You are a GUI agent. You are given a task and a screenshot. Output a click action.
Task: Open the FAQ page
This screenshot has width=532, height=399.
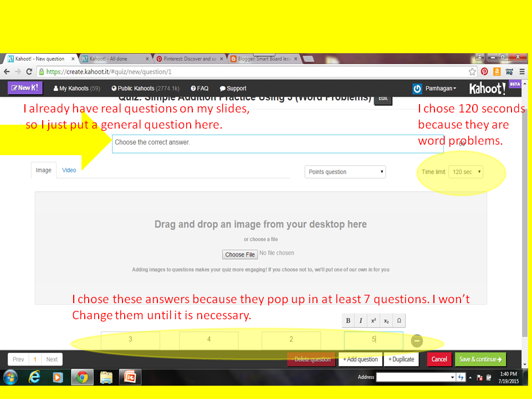pyautogui.click(x=199, y=89)
